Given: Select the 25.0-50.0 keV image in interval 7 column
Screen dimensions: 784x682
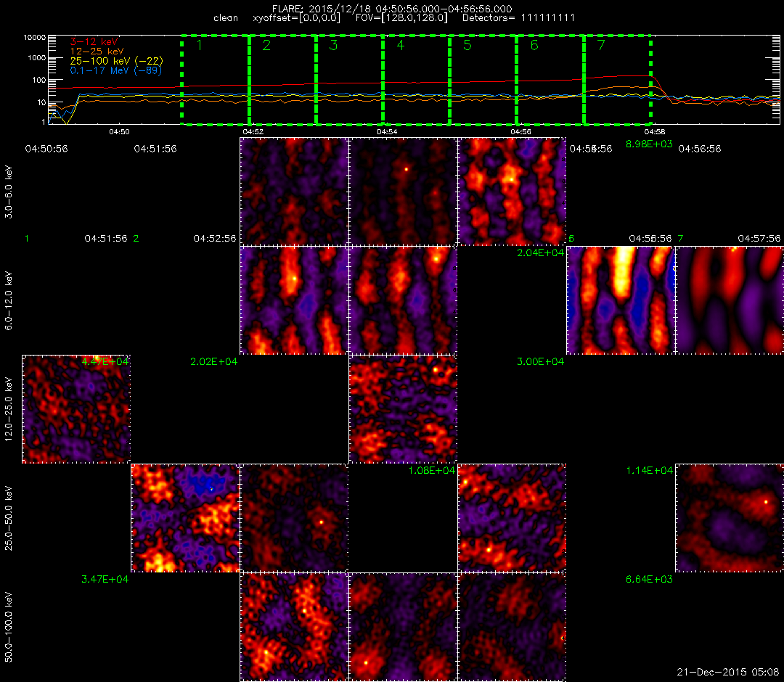Looking at the screenshot, I should click(x=730, y=518).
